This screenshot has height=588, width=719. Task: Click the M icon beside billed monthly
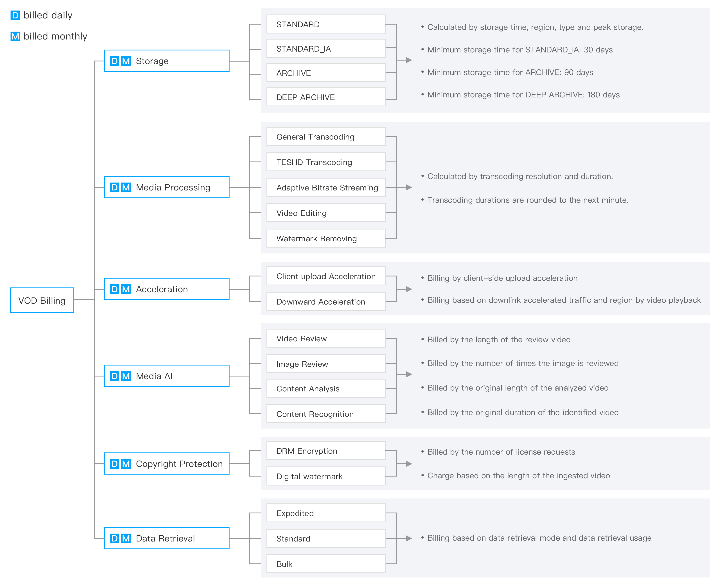click(15, 37)
